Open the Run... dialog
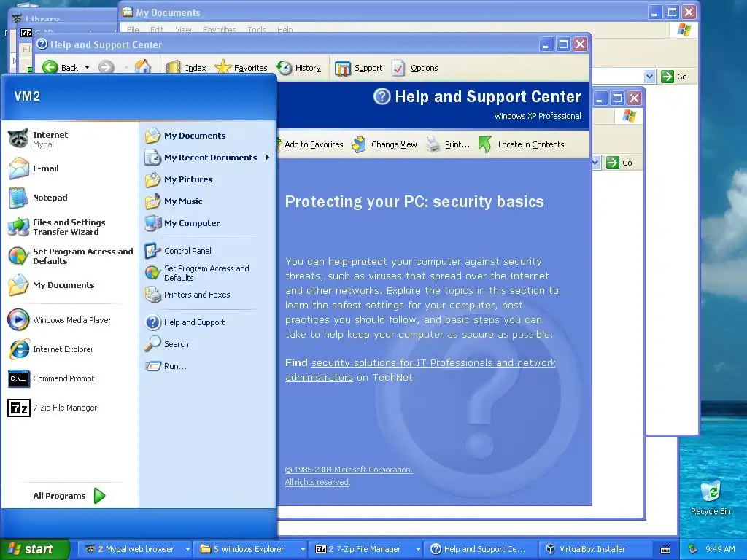747x560 pixels. pyautogui.click(x=208, y=366)
